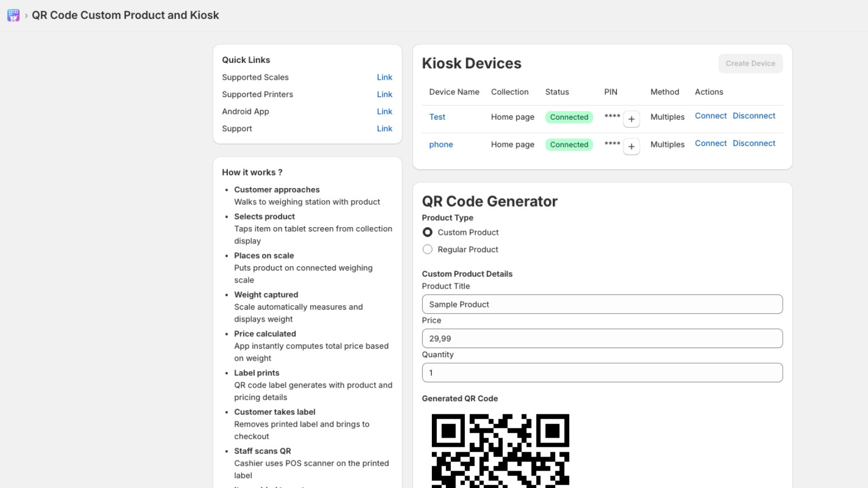Viewport: 868px width, 488px height.
Task: Select the Custom Product radio button
Action: [427, 232]
